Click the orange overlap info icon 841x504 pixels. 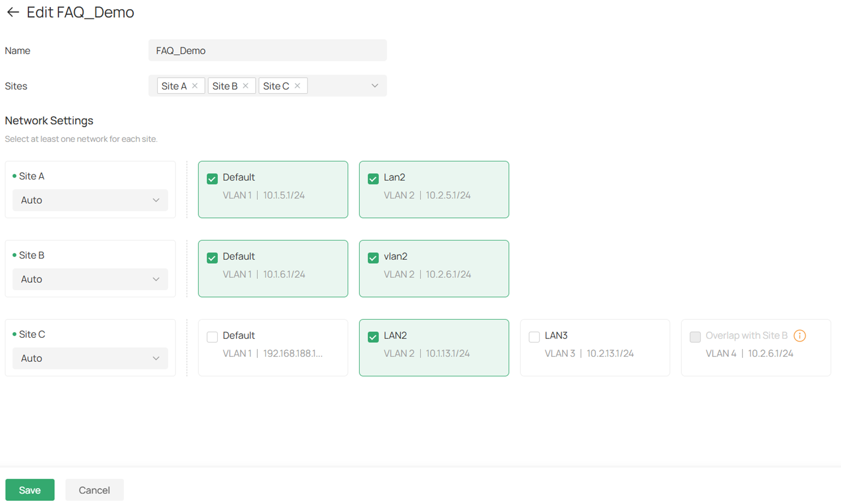click(800, 336)
